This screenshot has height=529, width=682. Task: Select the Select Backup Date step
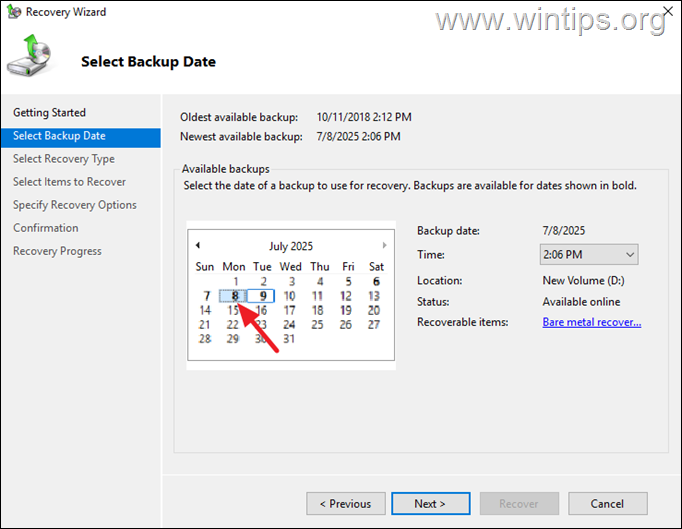tap(81, 136)
